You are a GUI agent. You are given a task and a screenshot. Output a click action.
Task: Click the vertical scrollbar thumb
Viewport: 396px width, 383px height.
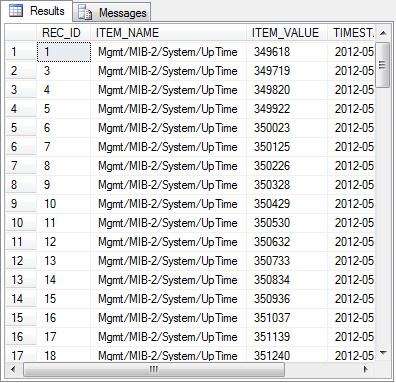[x=383, y=65]
